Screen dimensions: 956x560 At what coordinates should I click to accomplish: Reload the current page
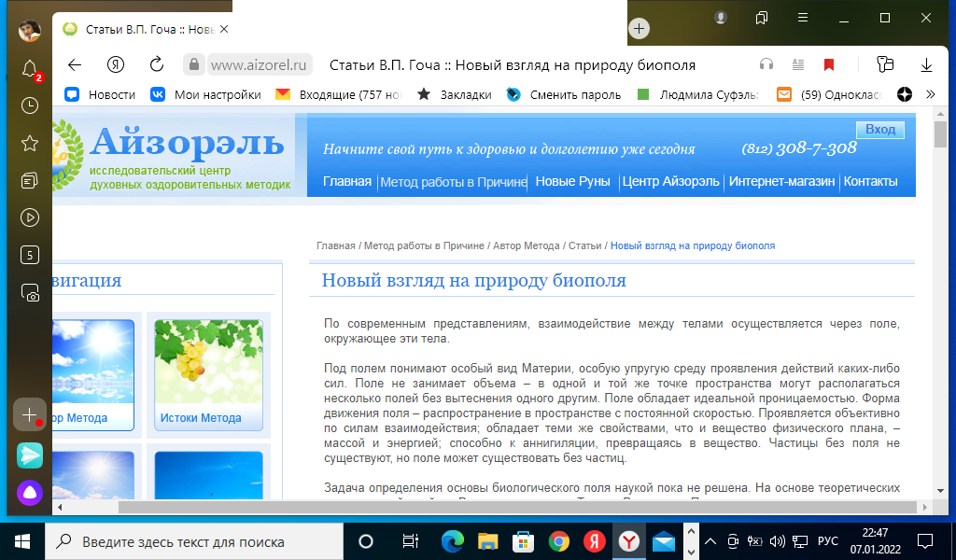coord(157,64)
